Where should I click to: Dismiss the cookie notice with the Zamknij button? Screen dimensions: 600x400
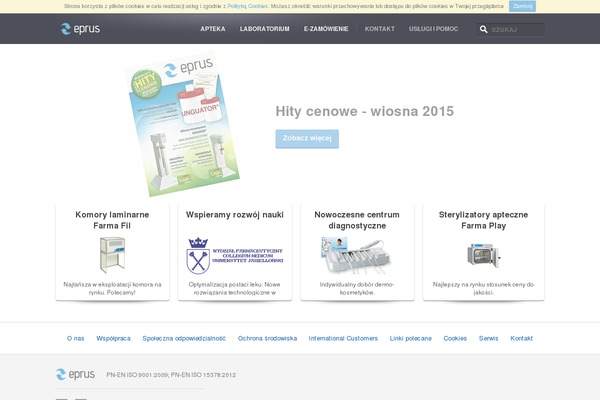pyautogui.click(x=522, y=6)
